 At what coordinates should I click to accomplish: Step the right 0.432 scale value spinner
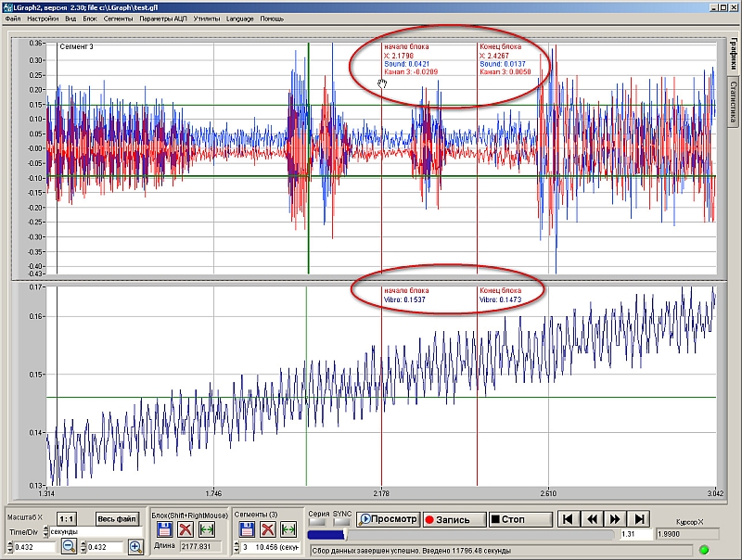pos(83,547)
